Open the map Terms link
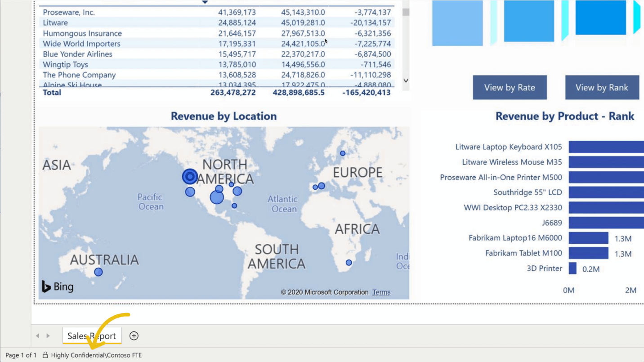The image size is (644, 362). pyautogui.click(x=381, y=292)
